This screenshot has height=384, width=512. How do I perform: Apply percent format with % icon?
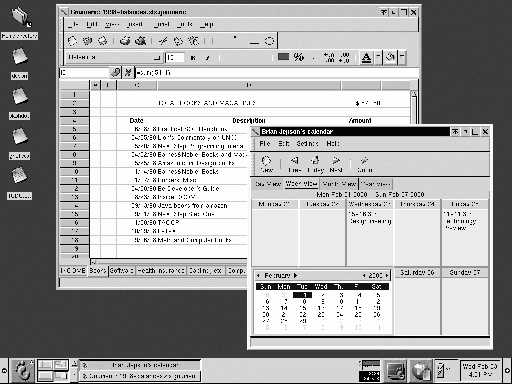click(x=299, y=57)
